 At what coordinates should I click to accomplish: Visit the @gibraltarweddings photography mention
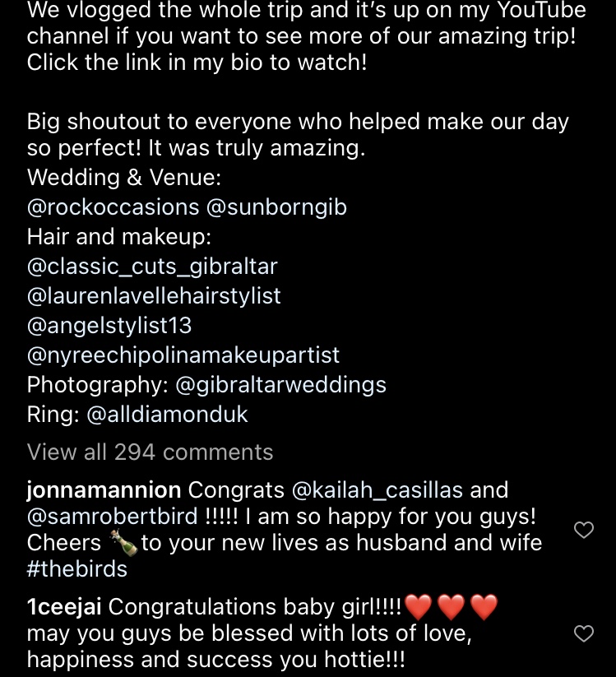(280, 385)
